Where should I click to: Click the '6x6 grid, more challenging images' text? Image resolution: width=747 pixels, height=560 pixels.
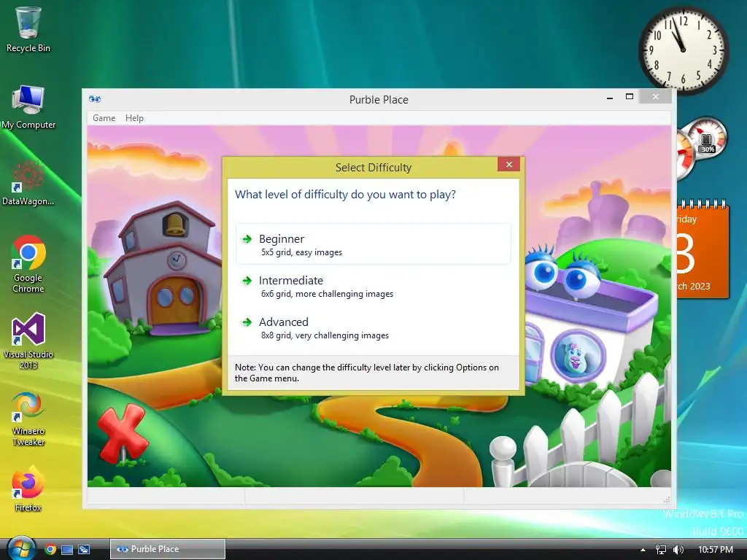[x=328, y=294]
